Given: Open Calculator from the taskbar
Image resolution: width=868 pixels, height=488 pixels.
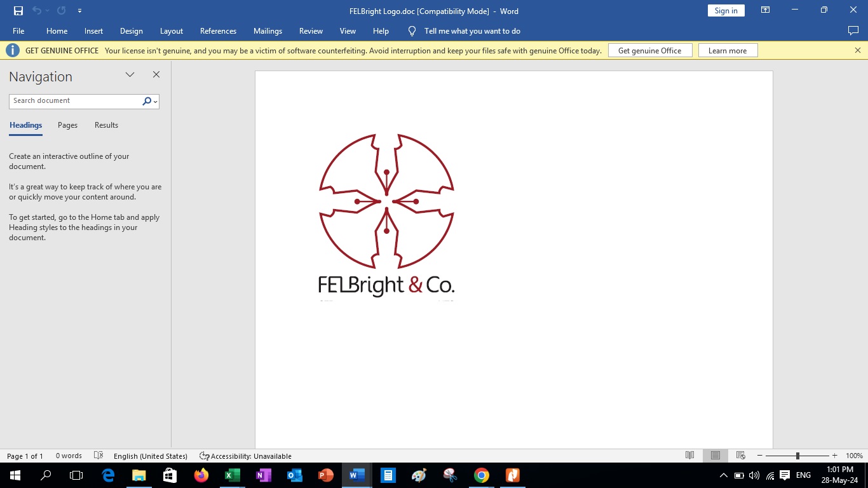Looking at the screenshot, I should tap(388, 475).
